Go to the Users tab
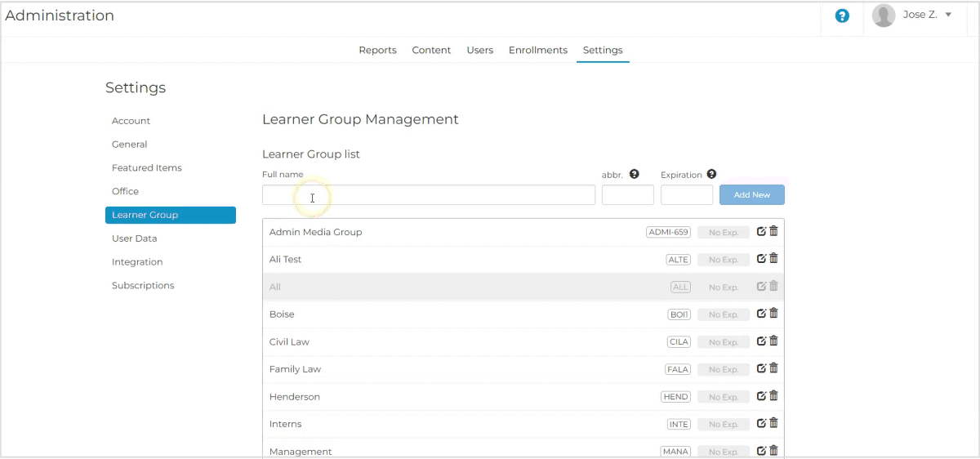 click(480, 50)
